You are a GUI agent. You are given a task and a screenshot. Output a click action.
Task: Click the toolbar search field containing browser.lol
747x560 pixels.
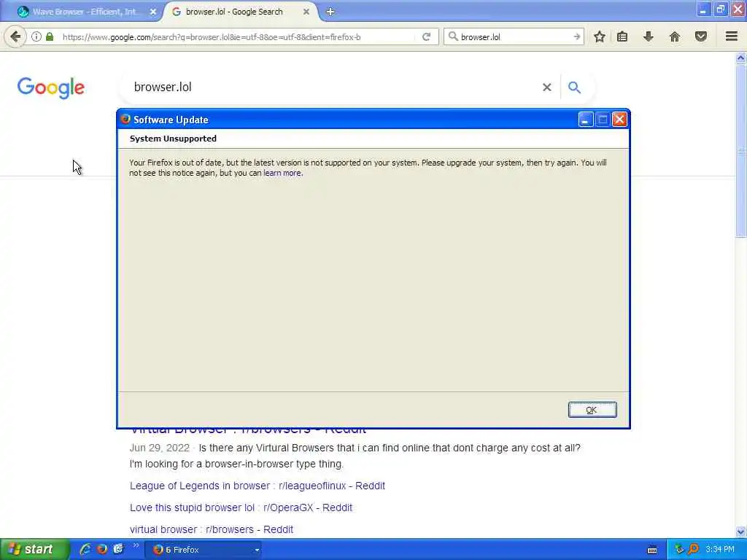click(514, 36)
